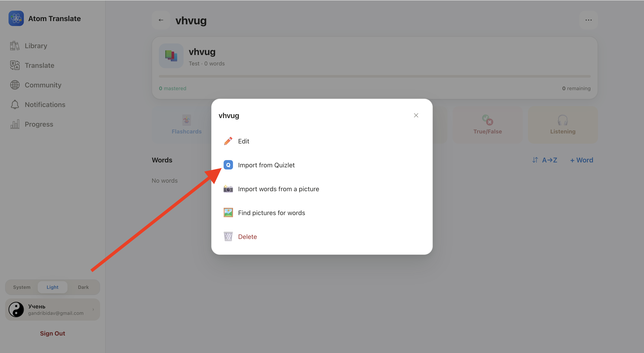The width and height of the screenshot is (644, 353).
Task: Click the Quizlet Q icon
Action: click(x=228, y=165)
